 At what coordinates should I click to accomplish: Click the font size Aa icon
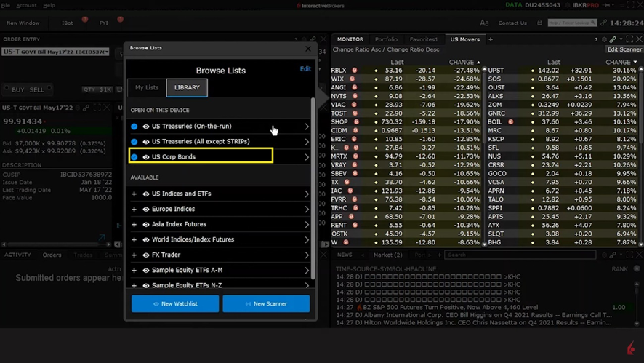click(x=485, y=23)
